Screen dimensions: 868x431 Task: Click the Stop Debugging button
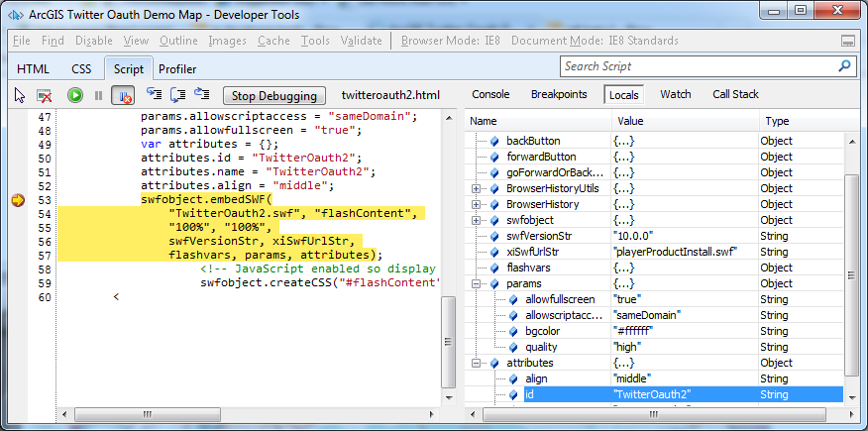pyautogui.click(x=274, y=96)
